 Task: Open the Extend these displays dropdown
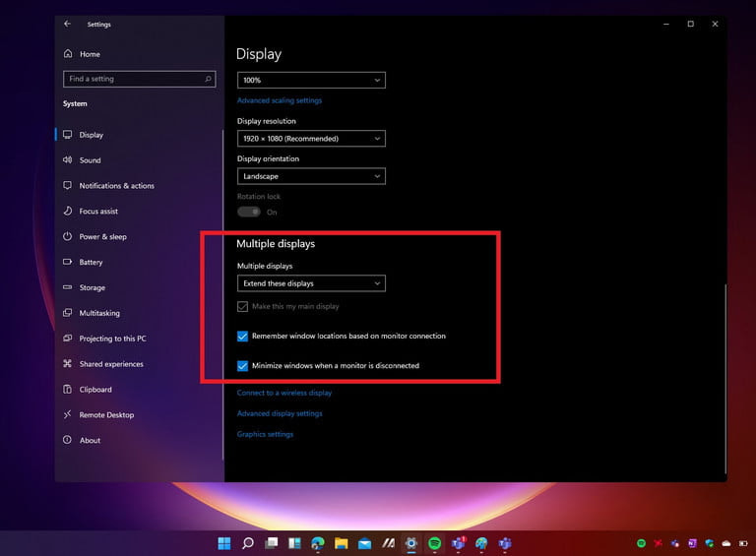tap(311, 283)
